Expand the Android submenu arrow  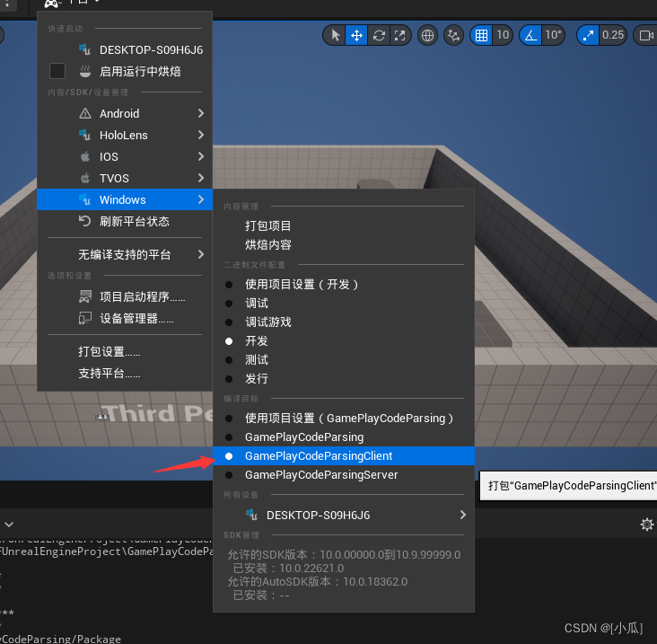click(201, 114)
